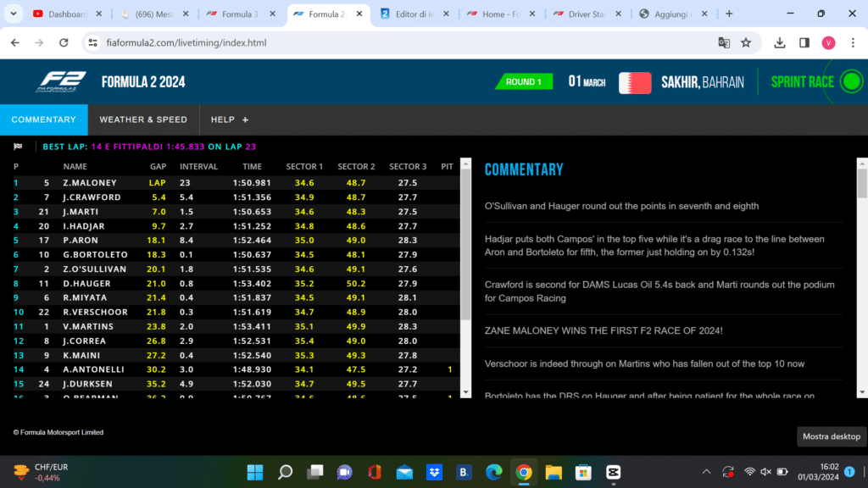868x488 pixels.
Task: Switch to the Formula 3 browser tab
Action: tap(240, 14)
